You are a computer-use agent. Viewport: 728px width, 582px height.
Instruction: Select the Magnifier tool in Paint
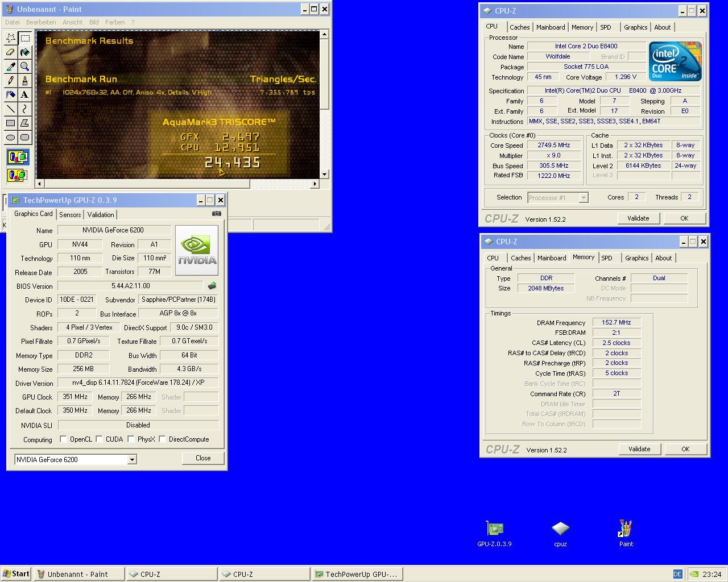[25, 66]
